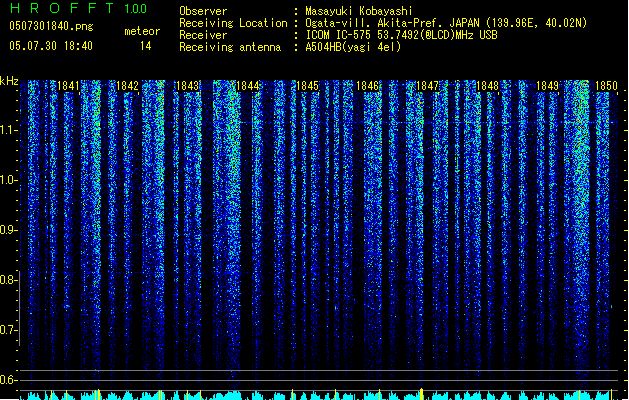Click the 1846 time marker
The width and height of the screenshot is (629, 400).
pos(367,86)
